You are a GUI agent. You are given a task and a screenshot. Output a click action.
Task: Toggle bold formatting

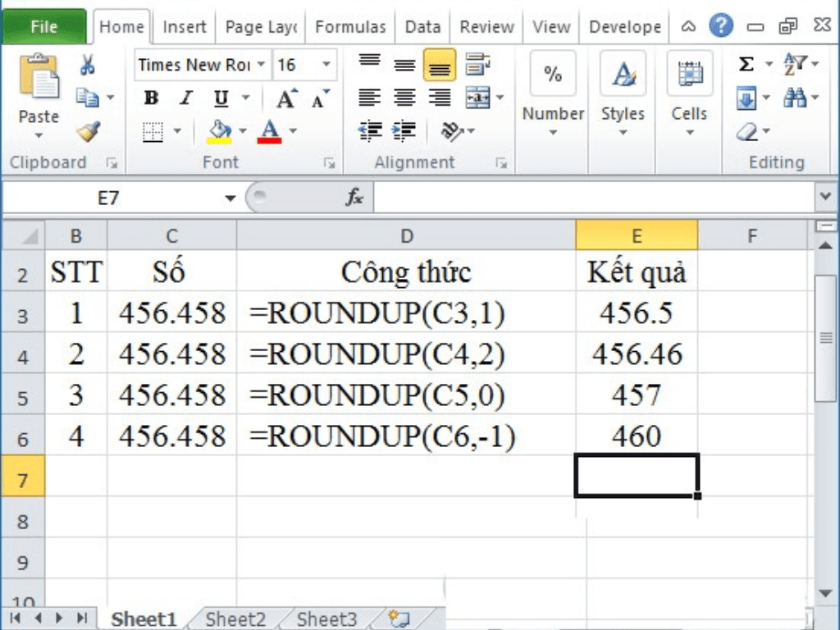[151, 98]
